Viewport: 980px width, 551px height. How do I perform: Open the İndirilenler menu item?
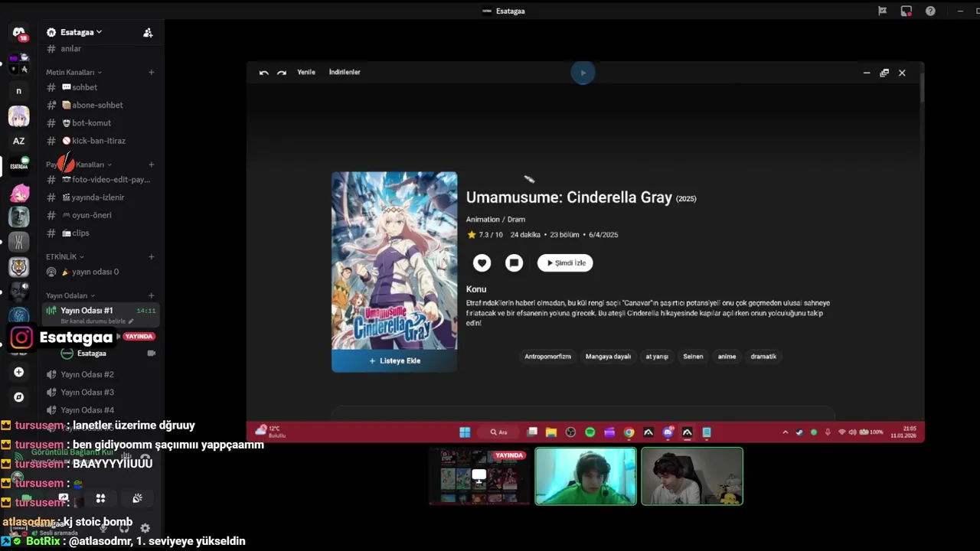coord(345,72)
